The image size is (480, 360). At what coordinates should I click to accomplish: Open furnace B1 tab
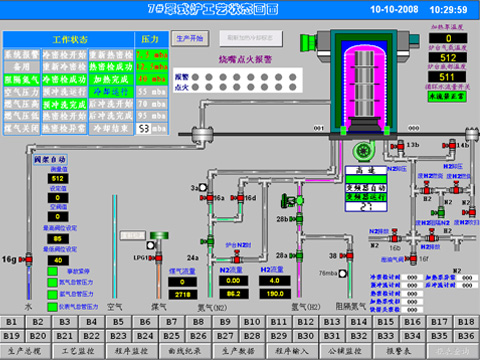12,322
